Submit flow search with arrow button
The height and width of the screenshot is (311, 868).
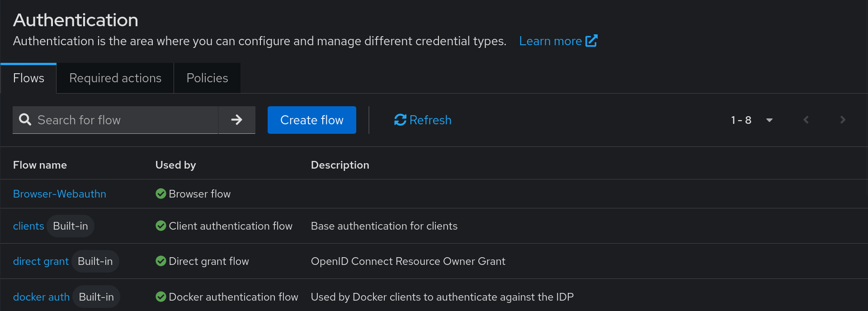point(237,120)
